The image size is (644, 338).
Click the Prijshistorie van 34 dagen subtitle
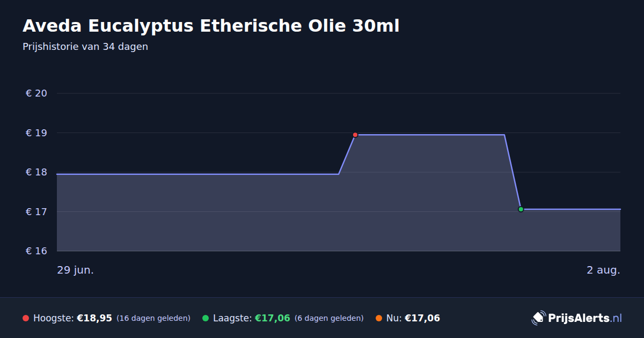click(x=85, y=47)
